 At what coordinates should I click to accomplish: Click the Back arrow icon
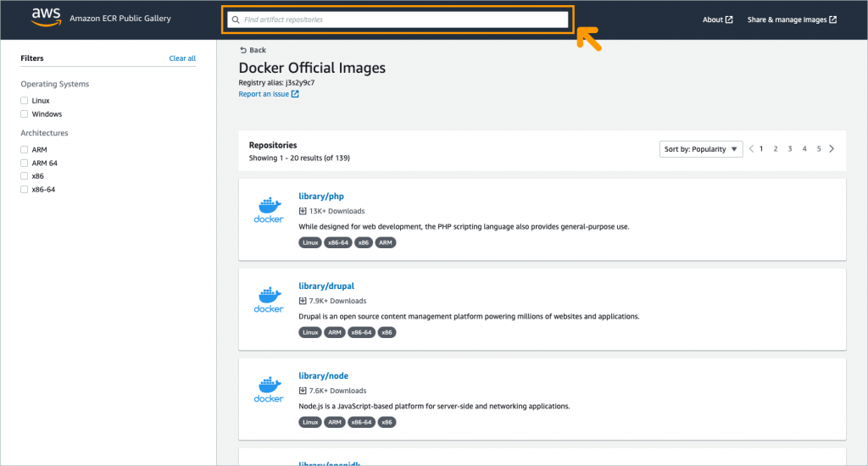(x=243, y=50)
